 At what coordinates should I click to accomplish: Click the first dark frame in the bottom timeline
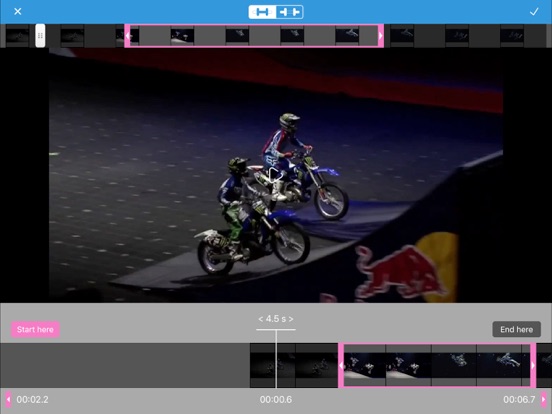pyautogui.click(x=272, y=365)
